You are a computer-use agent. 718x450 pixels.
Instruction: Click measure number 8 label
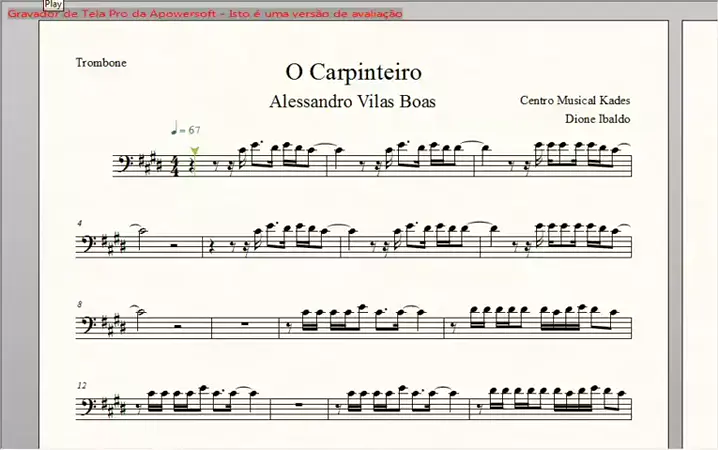click(x=78, y=303)
